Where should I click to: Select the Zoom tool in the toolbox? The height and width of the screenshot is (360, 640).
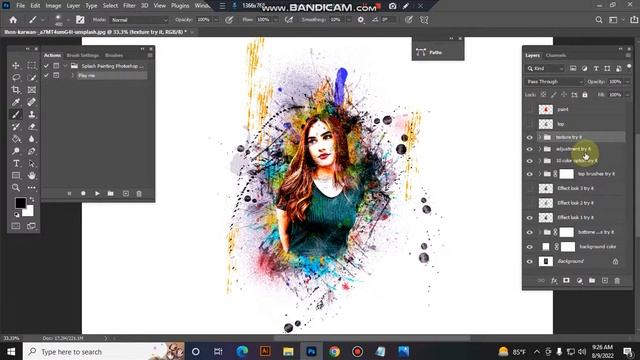point(16,188)
